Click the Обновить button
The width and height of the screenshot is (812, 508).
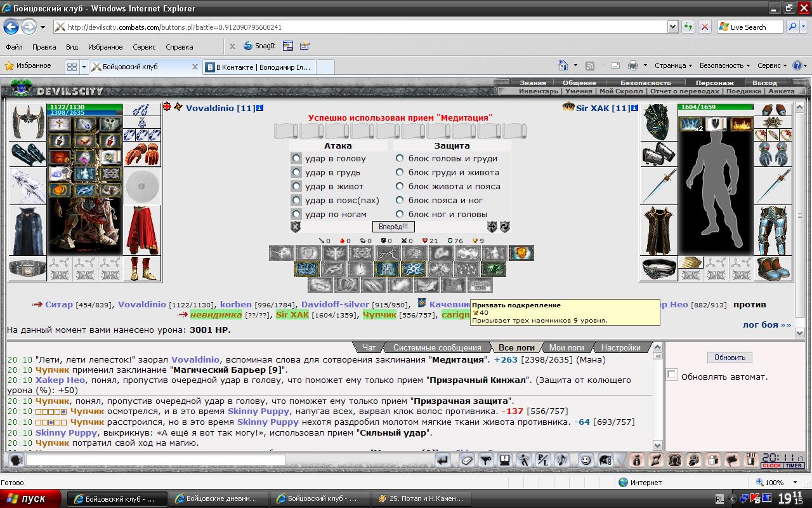[730, 358]
